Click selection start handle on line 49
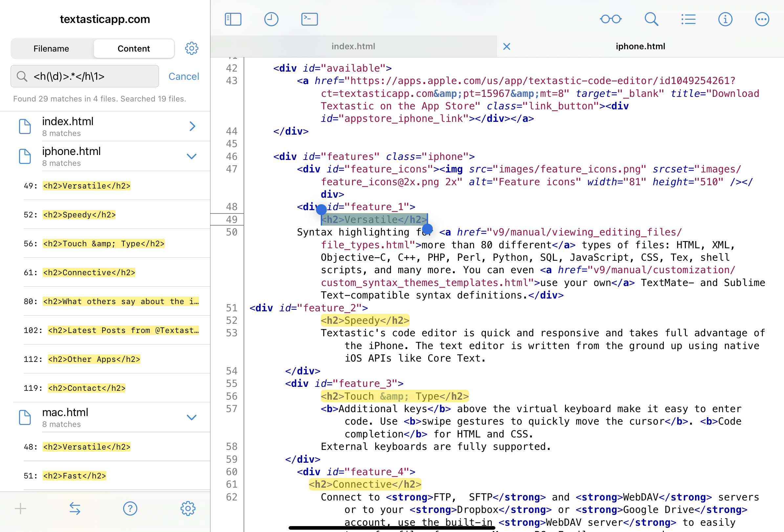Screen dimensions: 784x532 coord(321,210)
